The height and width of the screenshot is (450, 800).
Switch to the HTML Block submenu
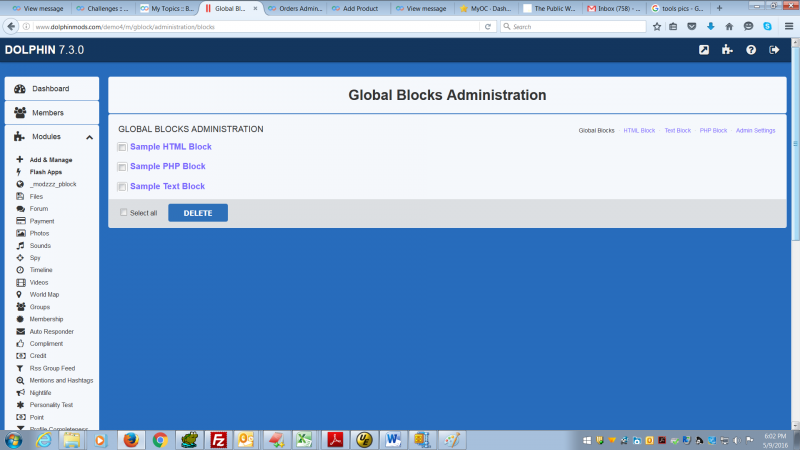pos(639,131)
